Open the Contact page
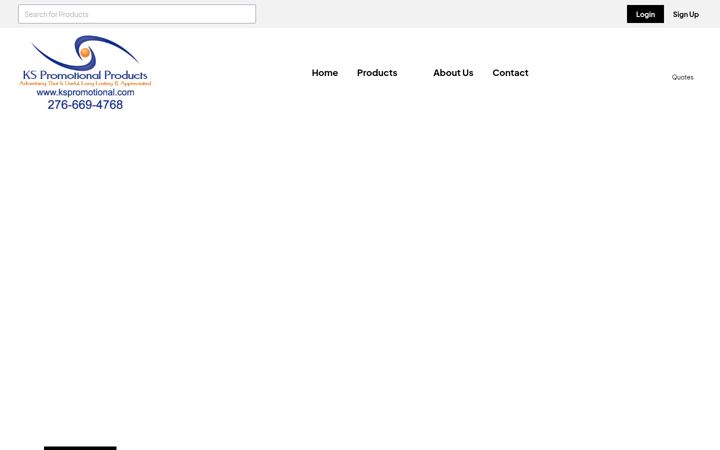720x450 pixels. (x=510, y=73)
